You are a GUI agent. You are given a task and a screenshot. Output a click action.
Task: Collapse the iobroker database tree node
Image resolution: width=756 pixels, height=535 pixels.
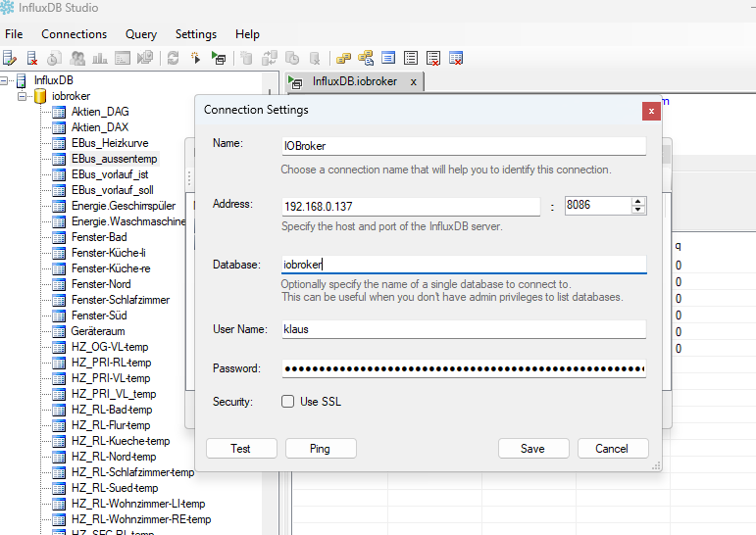23,96
